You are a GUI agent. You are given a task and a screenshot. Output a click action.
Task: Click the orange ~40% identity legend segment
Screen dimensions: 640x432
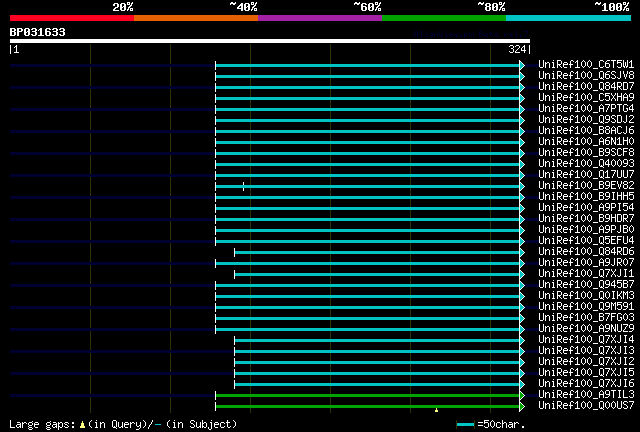tap(196, 18)
